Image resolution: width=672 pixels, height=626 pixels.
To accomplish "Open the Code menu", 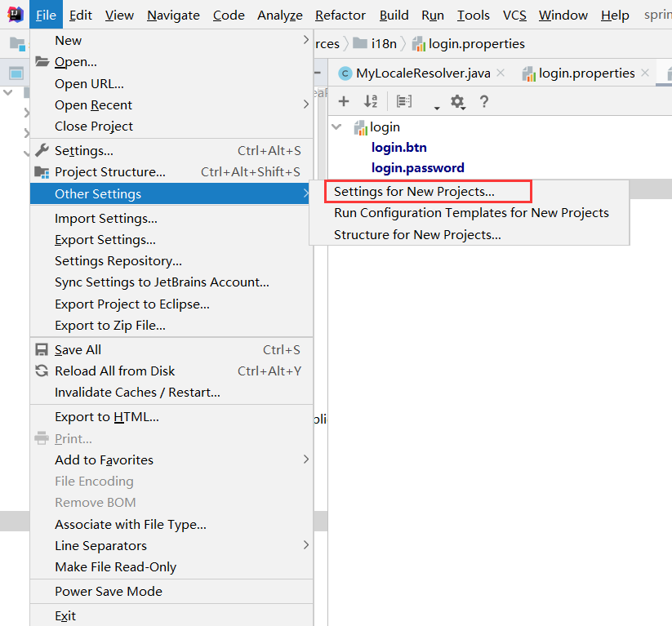I will 229,15.
